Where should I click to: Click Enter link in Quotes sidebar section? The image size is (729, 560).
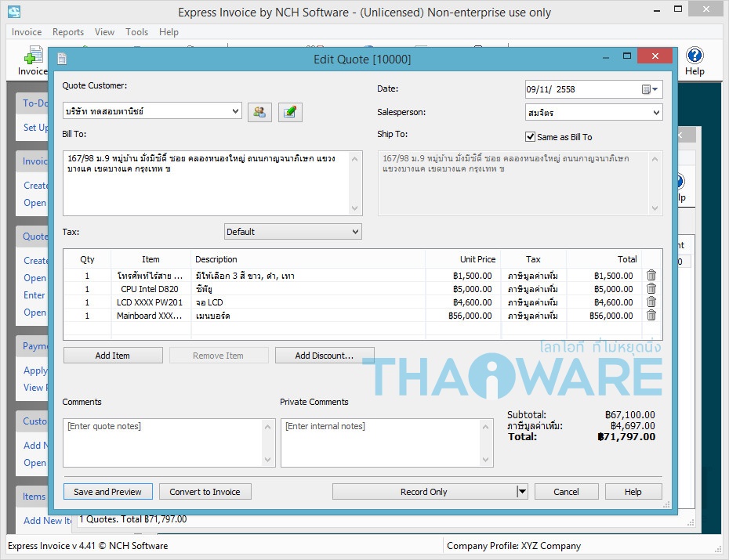(x=34, y=295)
